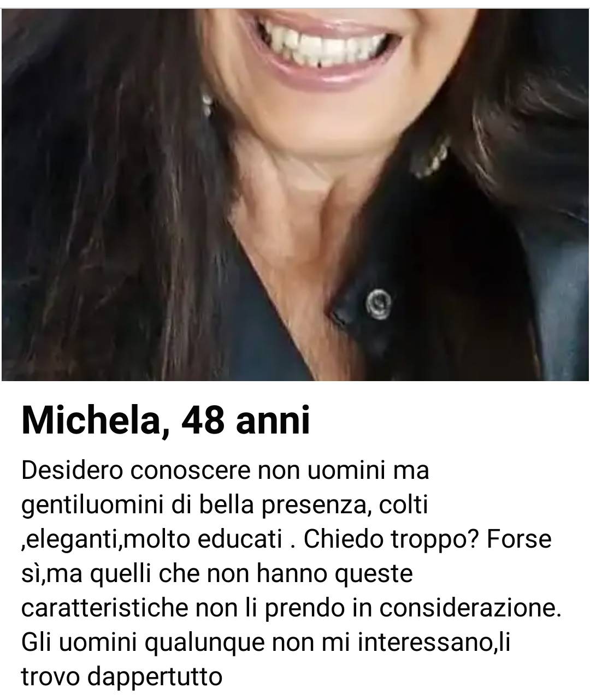This screenshot has width=590, height=700.
Task: Tap the name heading 'Michela, 48 anni'
Action: click(x=166, y=420)
